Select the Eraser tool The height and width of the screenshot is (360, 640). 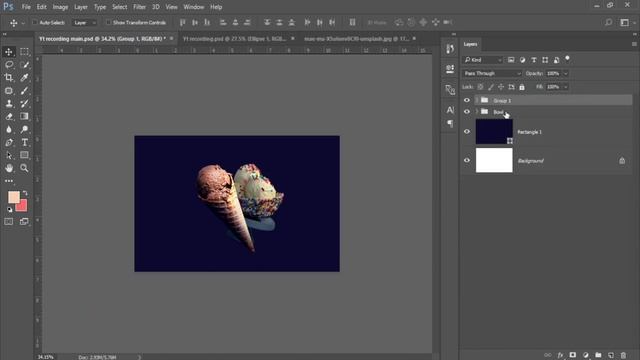[x=9, y=117]
